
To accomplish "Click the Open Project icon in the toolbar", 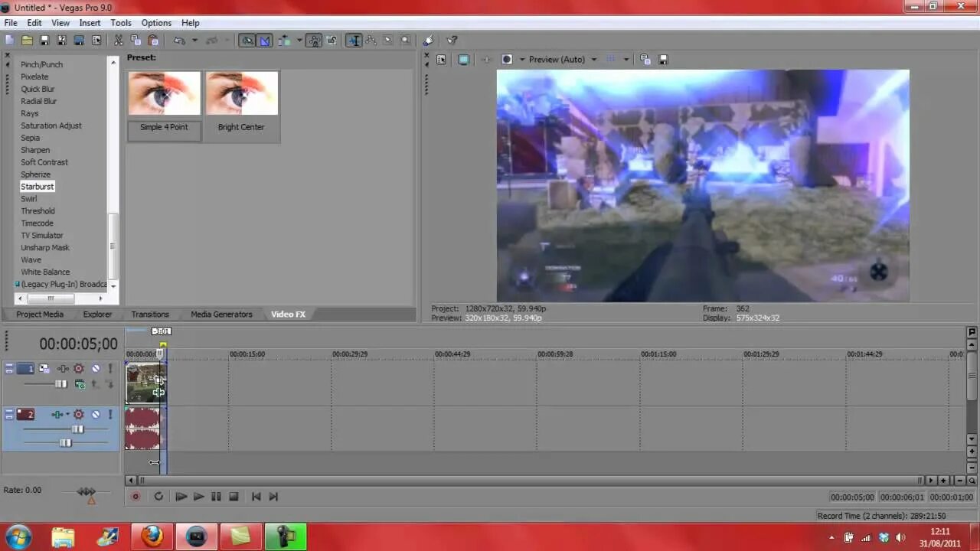I will (x=26, y=40).
